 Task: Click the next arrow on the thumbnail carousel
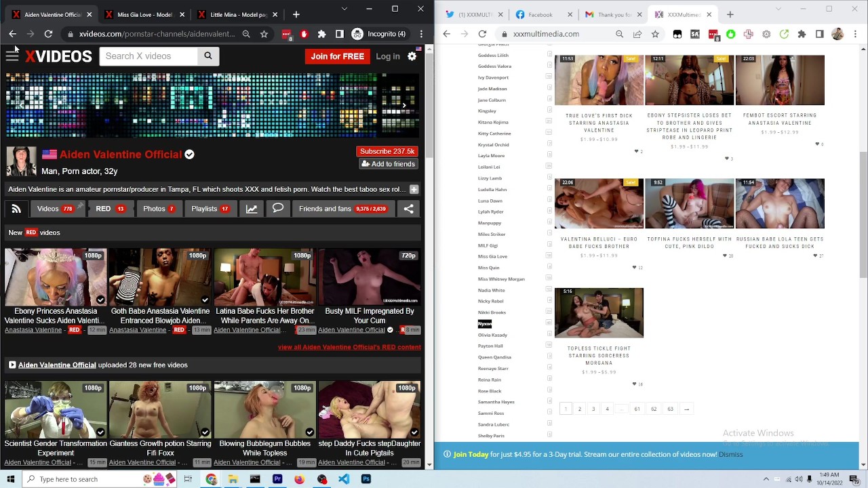click(x=403, y=105)
